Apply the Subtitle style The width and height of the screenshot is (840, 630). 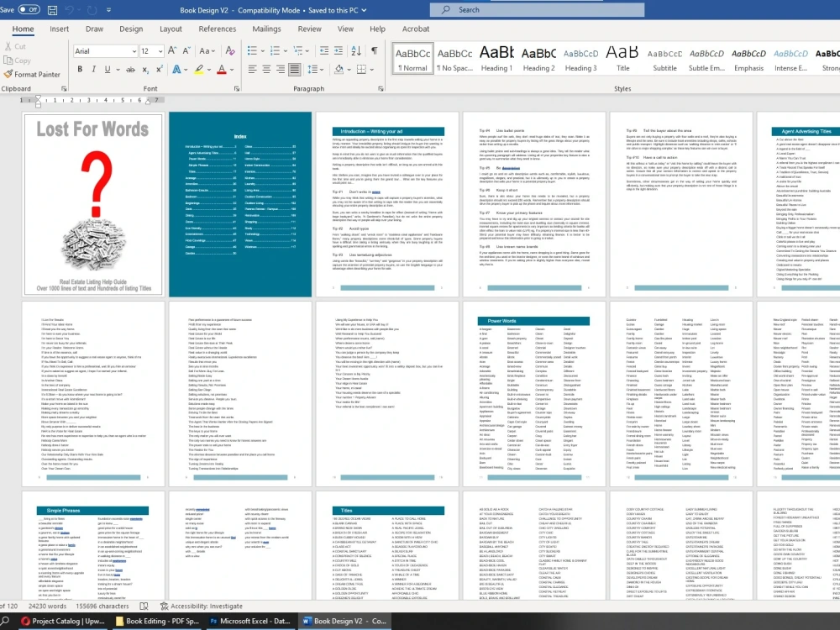pos(664,59)
